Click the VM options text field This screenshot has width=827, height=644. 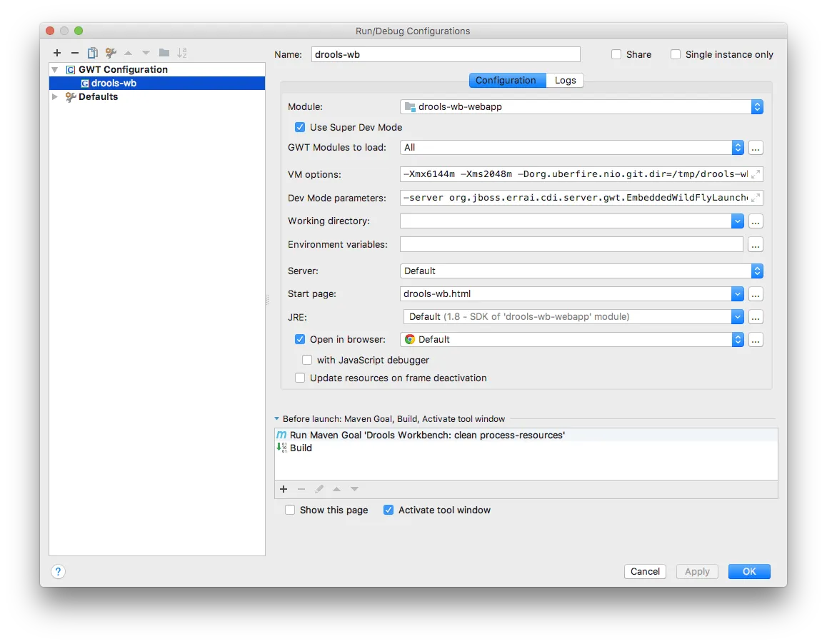coord(576,174)
